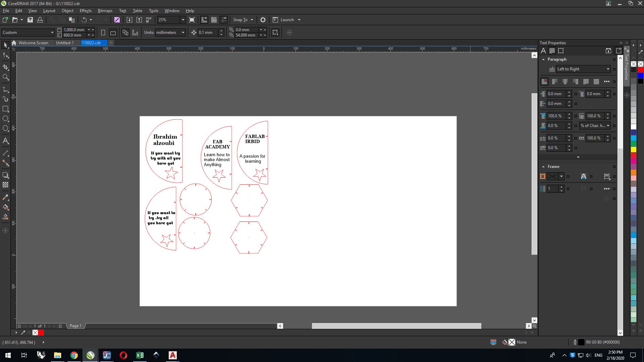Image resolution: width=644 pixels, height=362 pixels.
Task: Apply full justify alignment
Action: click(586, 81)
